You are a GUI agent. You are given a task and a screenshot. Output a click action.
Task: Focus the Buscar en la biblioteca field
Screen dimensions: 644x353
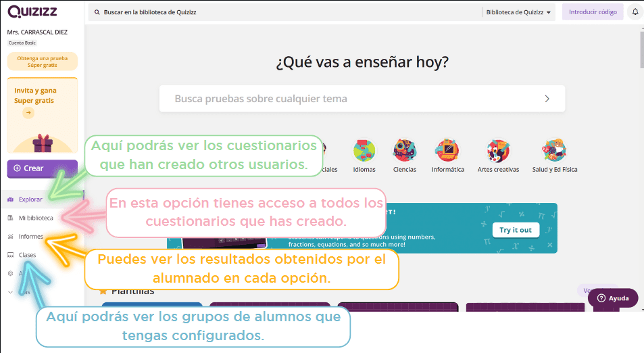pos(285,12)
